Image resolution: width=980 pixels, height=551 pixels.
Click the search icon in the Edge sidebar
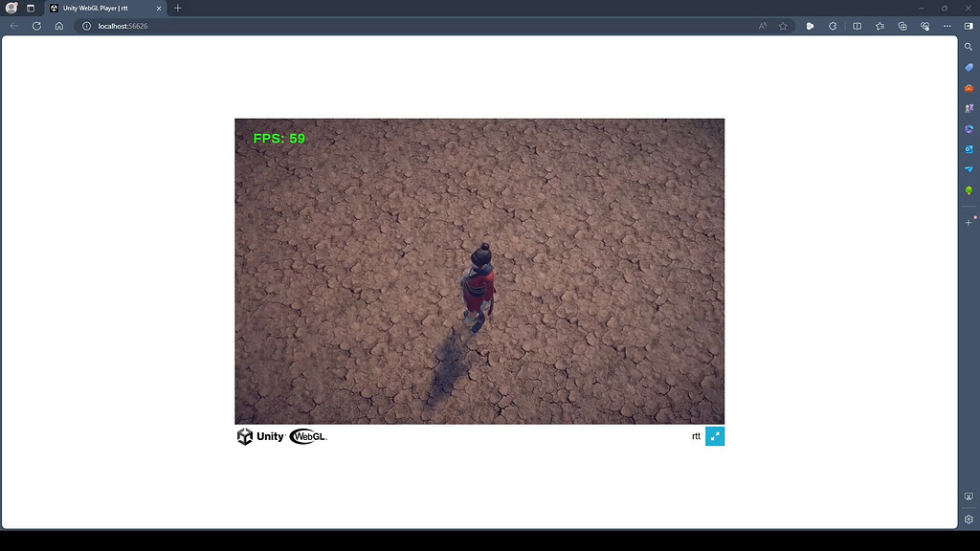click(968, 47)
